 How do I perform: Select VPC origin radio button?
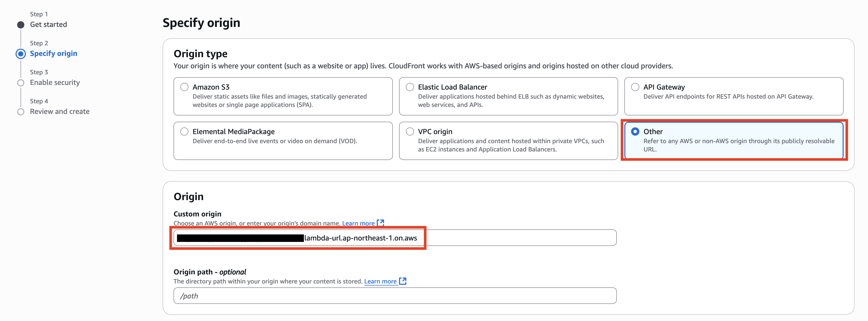coord(410,131)
